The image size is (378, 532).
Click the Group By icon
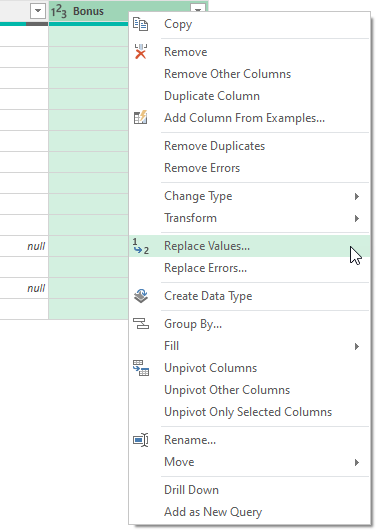[140, 324]
